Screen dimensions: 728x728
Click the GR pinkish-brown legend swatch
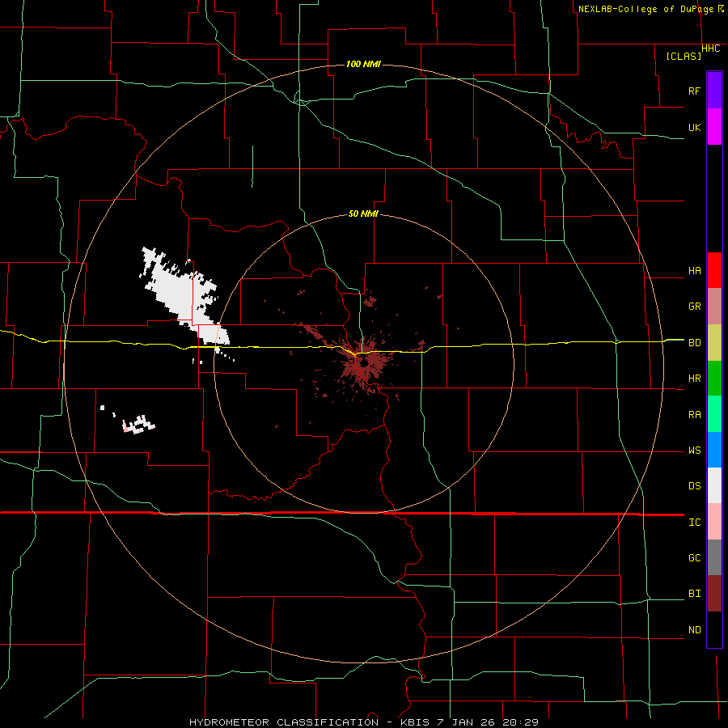tap(714, 307)
